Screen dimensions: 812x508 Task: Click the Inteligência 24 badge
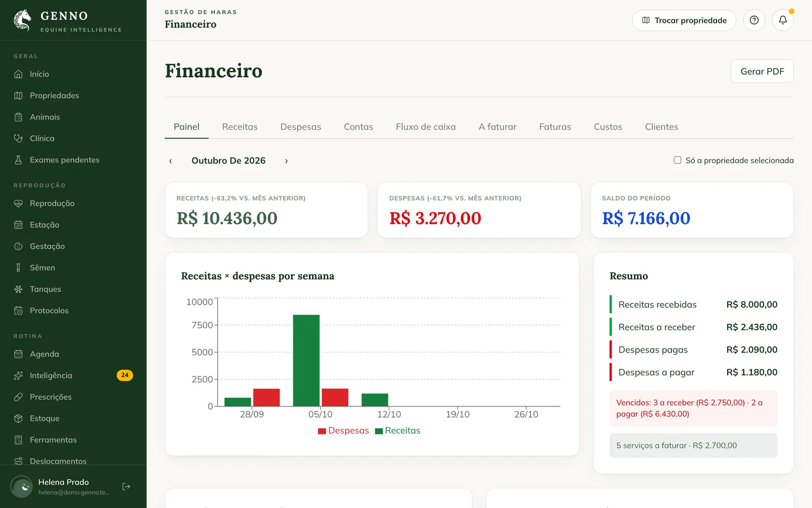pyautogui.click(x=125, y=375)
